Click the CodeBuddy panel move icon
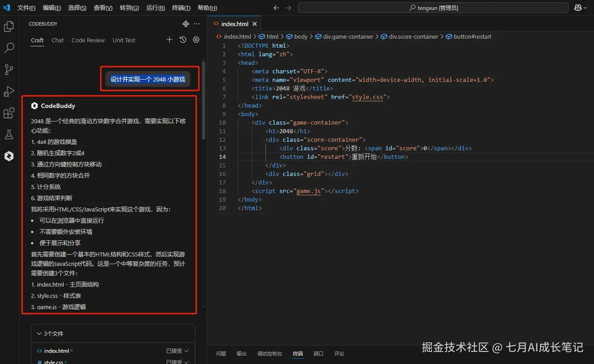The image size is (594, 364). 185,24
